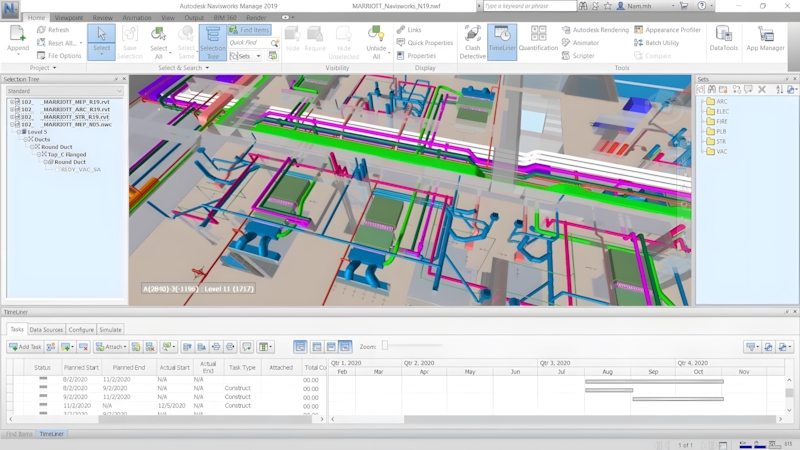Open File Options
800x450 pixels.
pos(59,56)
